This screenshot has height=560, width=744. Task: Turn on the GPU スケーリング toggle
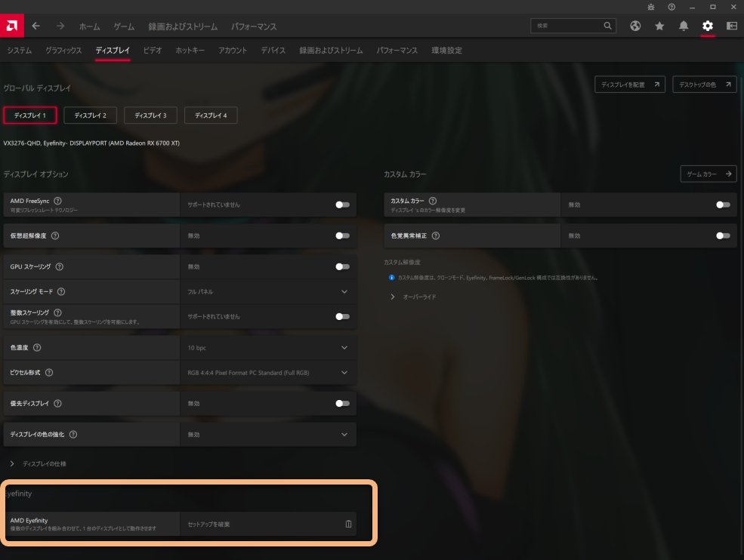[341, 266]
